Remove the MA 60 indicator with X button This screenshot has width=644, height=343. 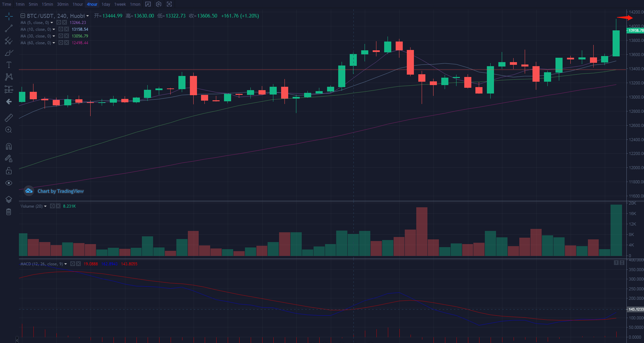(67, 43)
